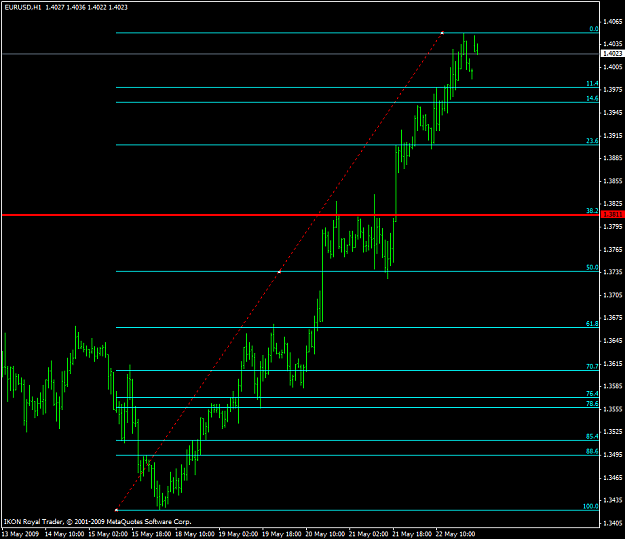This screenshot has width=625, height=539.
Task: Click the 1.3525 price axis value
Action: coord(613,432)
